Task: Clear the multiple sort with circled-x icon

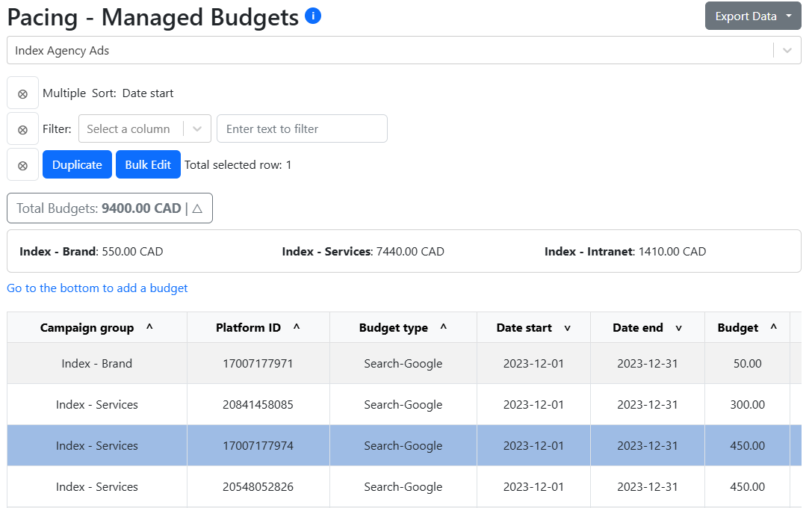Action: pos(23,93)
